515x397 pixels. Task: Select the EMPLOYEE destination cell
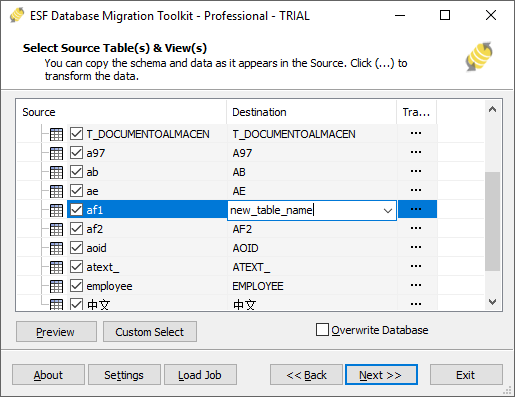pos(312,286)
